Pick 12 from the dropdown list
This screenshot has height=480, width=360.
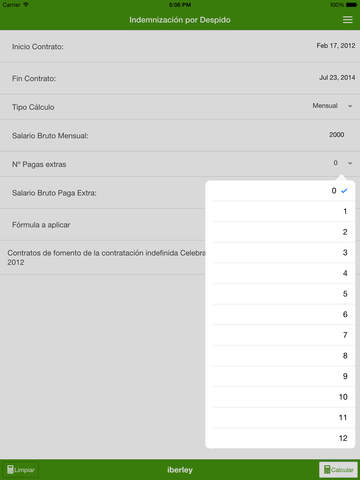[x=280, y=438]
